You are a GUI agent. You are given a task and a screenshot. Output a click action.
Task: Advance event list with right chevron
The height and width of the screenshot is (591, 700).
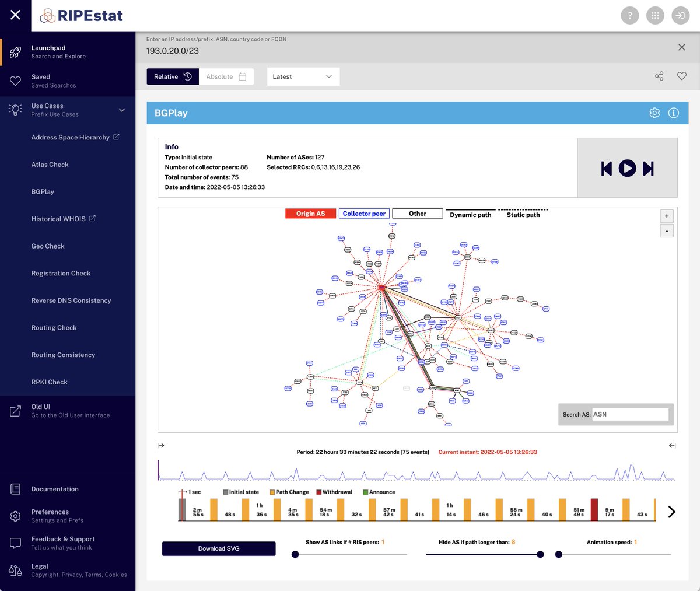pos(671,512)
